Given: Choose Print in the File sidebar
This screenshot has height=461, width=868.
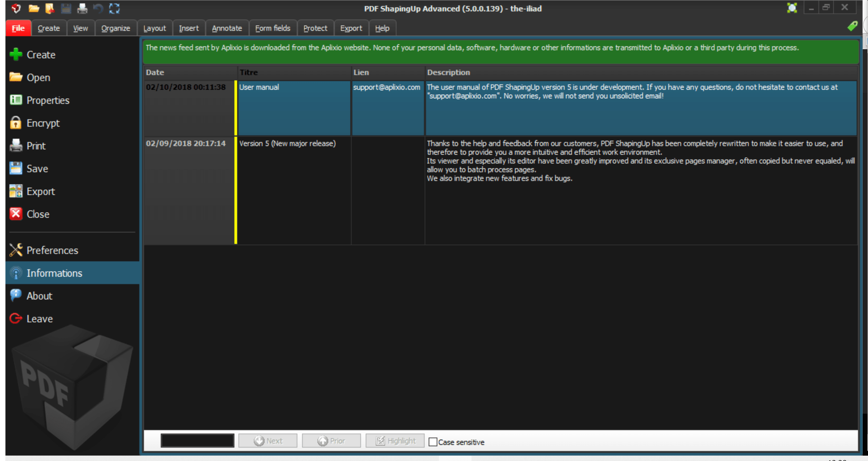Looking at the screenshot, I should 72,146.
